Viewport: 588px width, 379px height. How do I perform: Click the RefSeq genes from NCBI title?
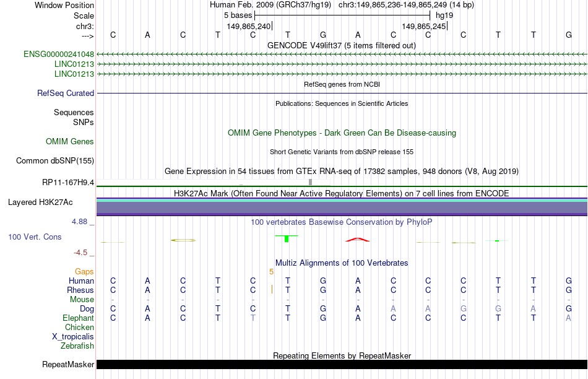[342, 84]
